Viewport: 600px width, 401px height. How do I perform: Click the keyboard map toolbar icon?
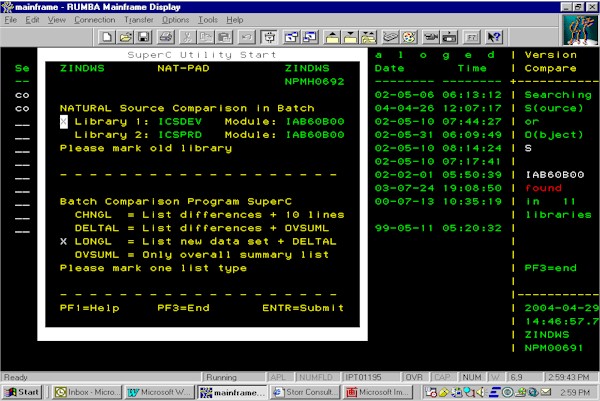point(391,37)
